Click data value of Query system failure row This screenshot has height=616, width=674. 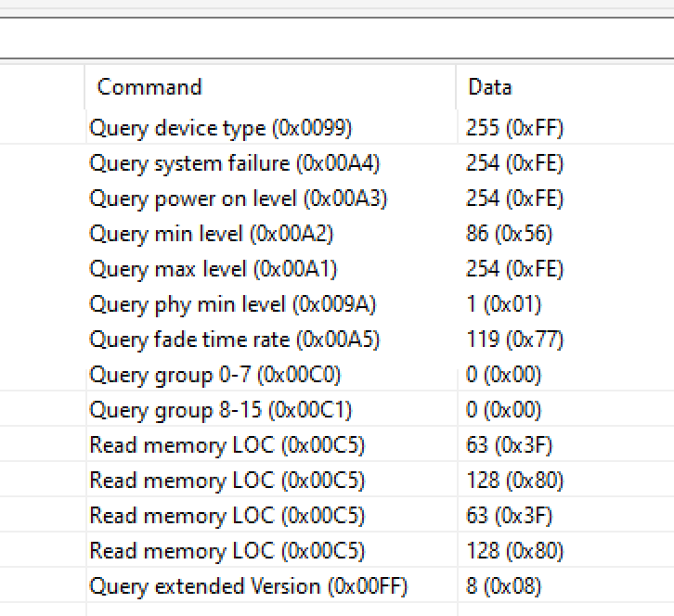[x=515, y=163]
